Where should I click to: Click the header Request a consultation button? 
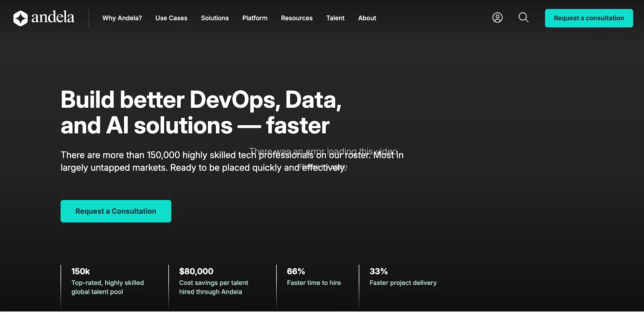click(589, 18)
